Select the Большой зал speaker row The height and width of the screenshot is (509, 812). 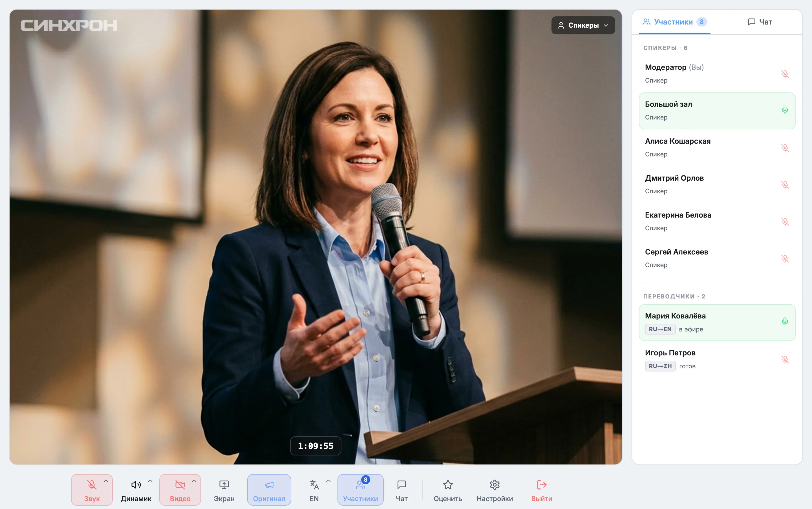click(717, 111)
